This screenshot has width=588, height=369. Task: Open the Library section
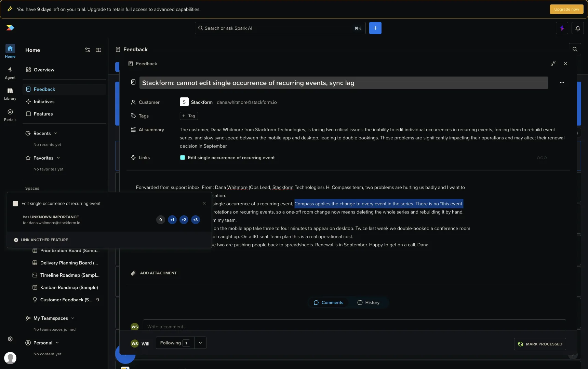(10, 94)
